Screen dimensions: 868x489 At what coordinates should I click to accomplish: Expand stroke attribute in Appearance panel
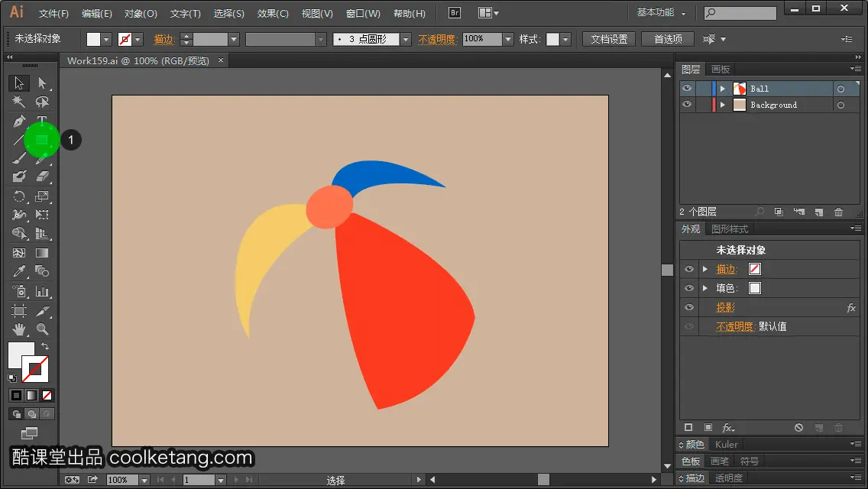coord(705,269)
